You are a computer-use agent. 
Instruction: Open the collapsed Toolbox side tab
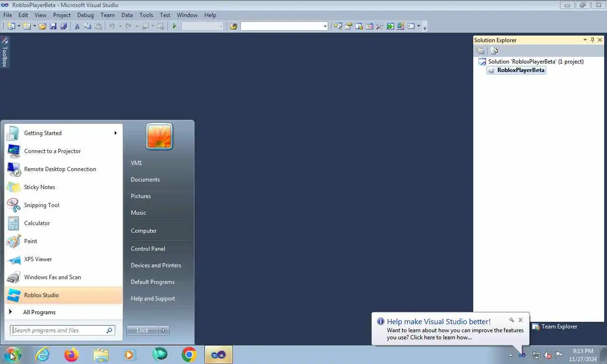click(5, 52)
